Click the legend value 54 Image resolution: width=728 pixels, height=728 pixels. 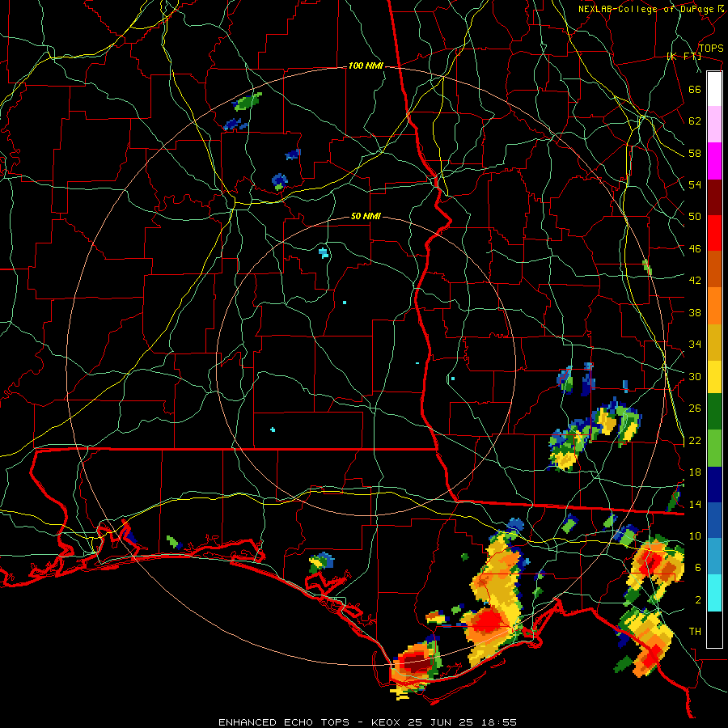click(695, 184)
